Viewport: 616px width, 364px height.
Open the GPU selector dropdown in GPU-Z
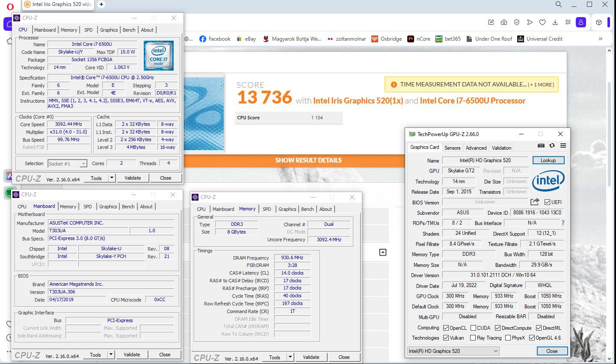[x=453, y=351]
